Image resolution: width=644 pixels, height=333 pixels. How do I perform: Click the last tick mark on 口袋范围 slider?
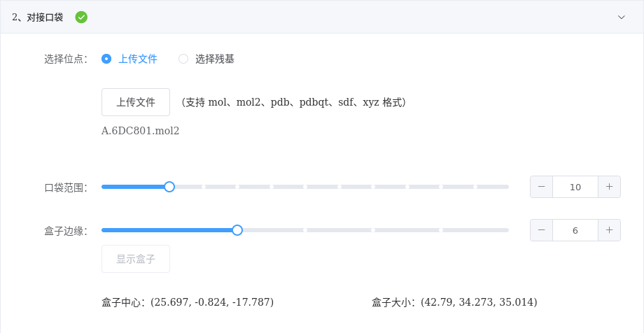tap(475, 187)
